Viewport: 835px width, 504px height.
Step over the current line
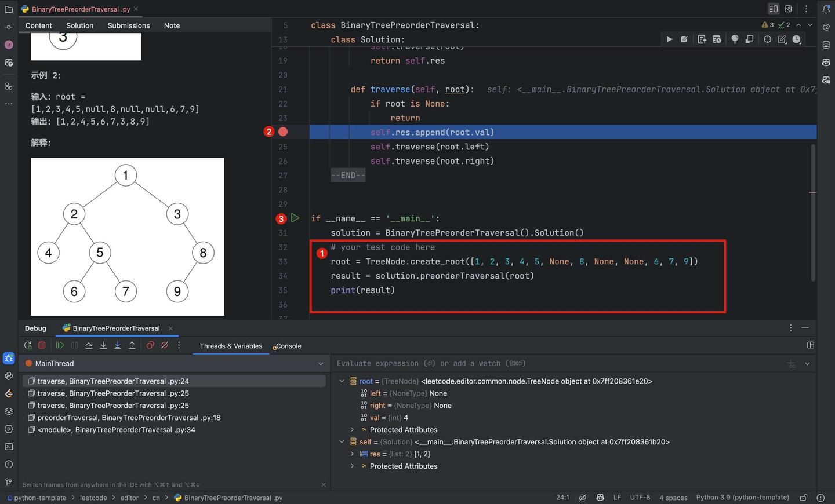88,345
